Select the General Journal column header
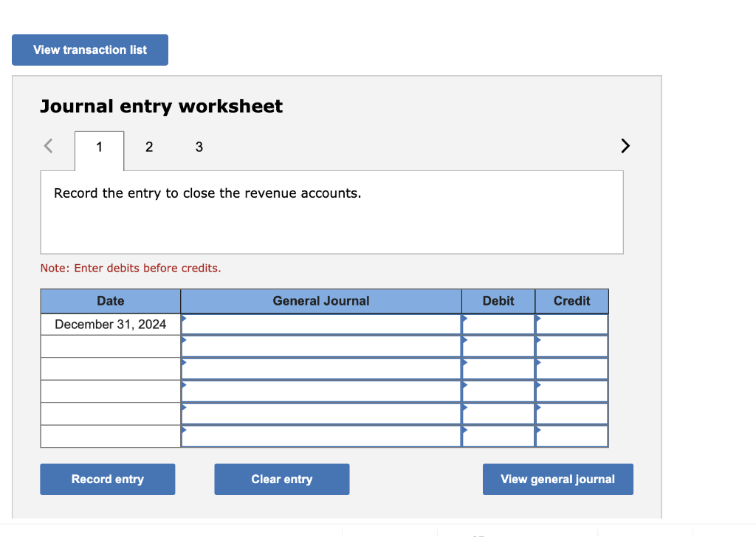The image size is (756, 537). tap(321, 301)
